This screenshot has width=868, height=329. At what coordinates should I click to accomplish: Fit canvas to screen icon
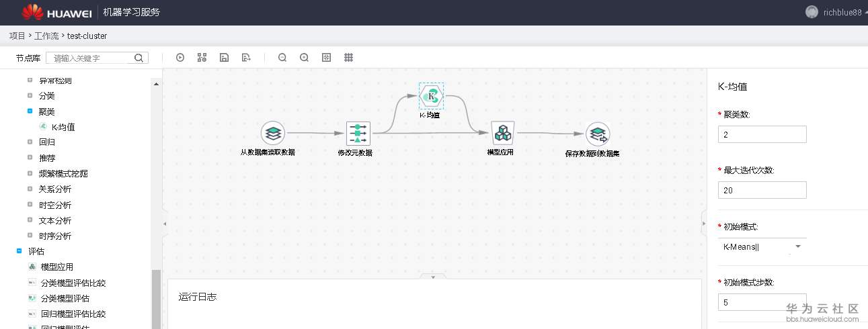coord(327,58)
